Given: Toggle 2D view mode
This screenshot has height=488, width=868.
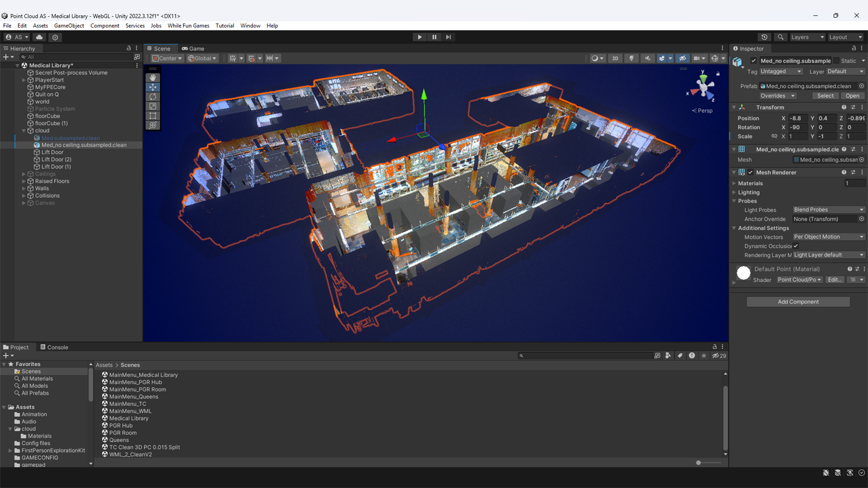Looking at the screenshot, I should pyautogui.click(x=615, y=59).
